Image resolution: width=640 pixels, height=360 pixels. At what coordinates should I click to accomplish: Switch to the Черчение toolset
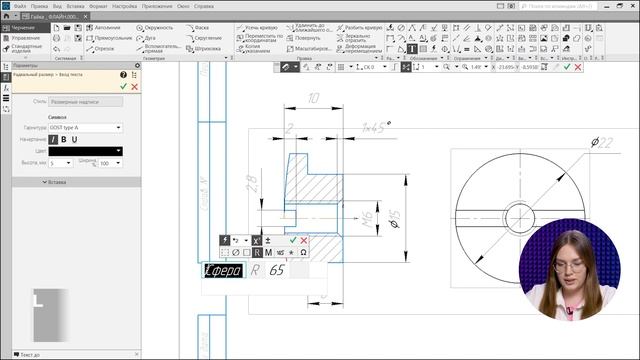(26, 28)
